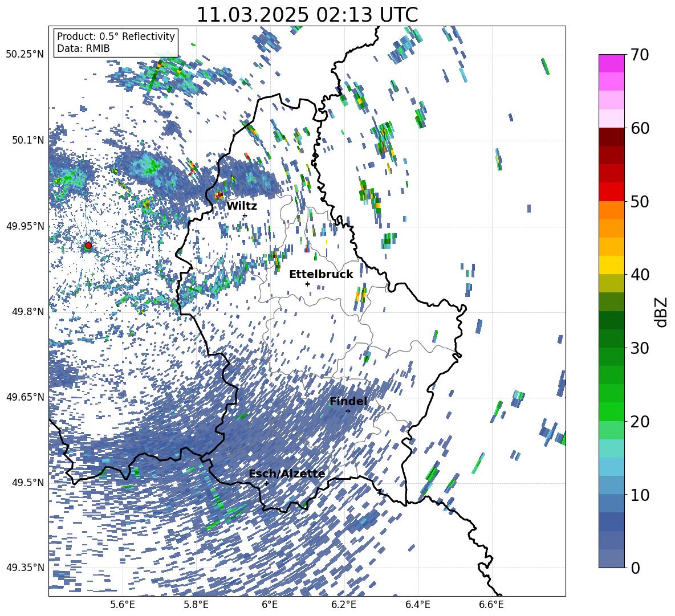Click the 70 tick label on colorbar

coord(640,55)
